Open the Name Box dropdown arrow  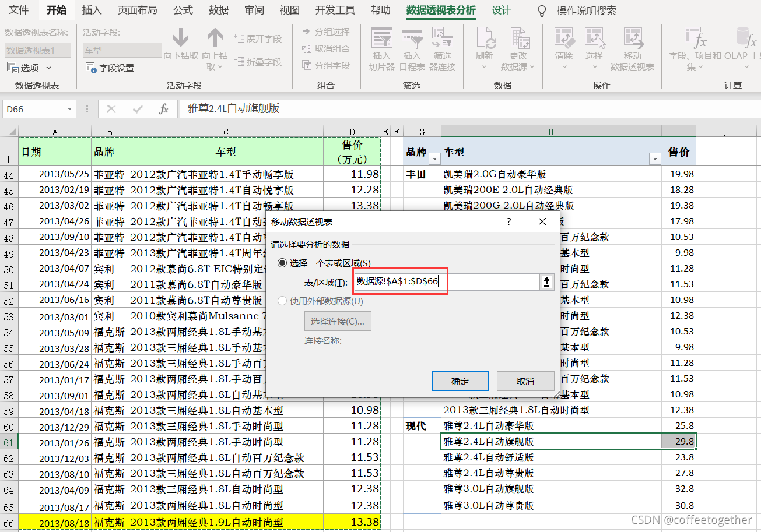[x=70, y=109]
